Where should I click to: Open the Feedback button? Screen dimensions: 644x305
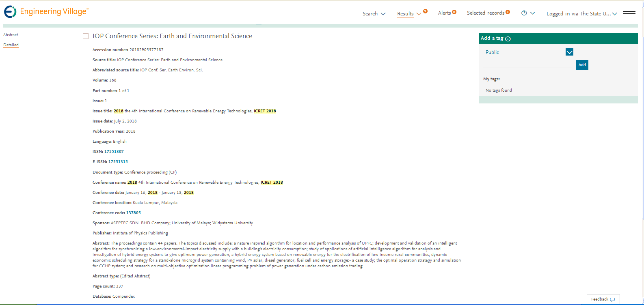[x=603, y=299]
